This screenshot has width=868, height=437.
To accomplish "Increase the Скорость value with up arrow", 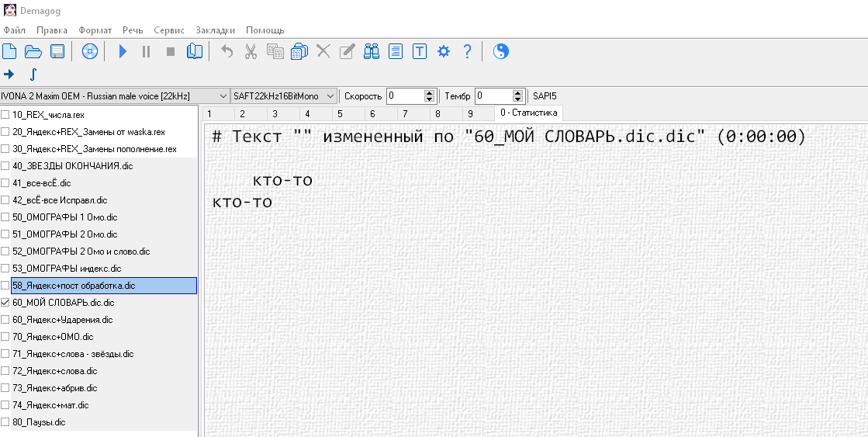I will (x=429, y=92).
